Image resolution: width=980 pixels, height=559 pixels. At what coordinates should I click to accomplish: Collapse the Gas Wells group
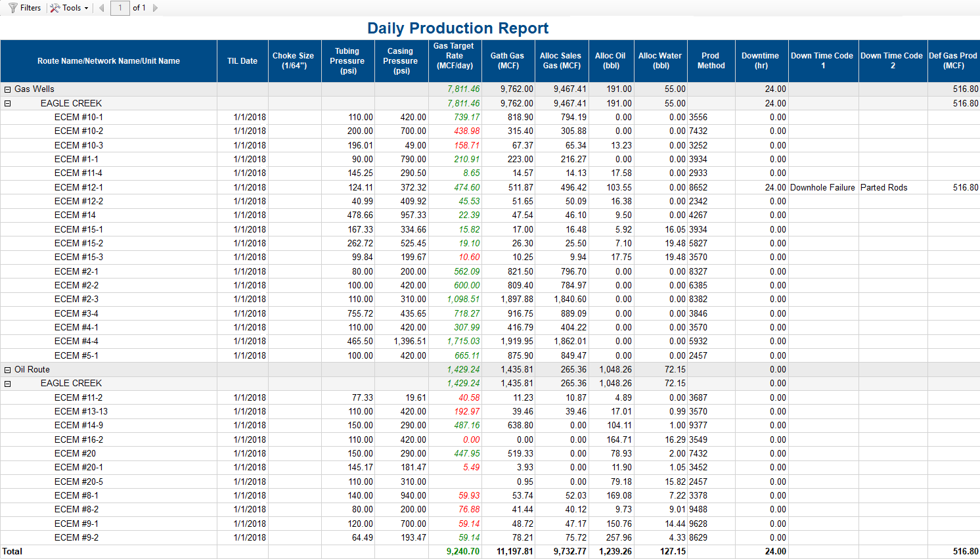point(8,89)
